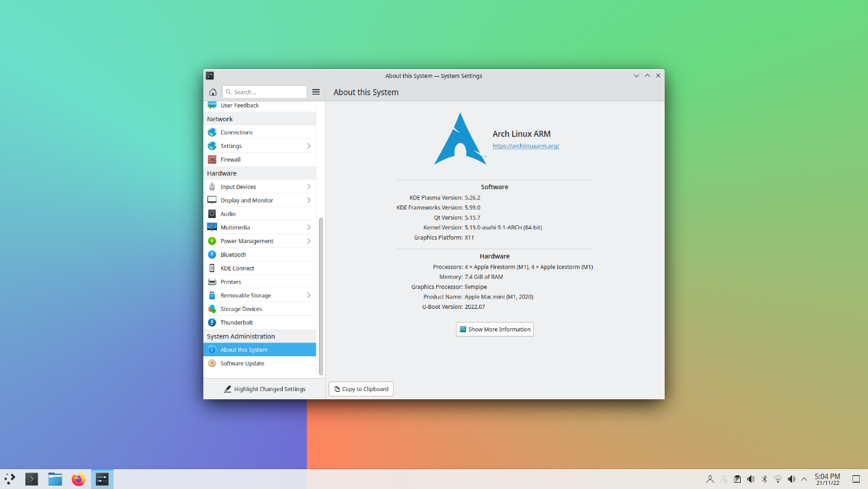Expand Removable Storage submenu arrow

309,296
